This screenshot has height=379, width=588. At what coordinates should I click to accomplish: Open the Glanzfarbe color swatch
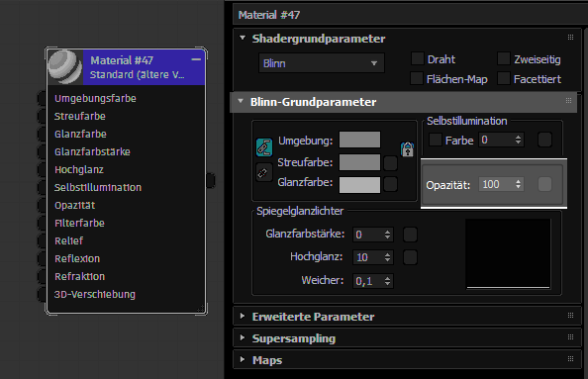coord(359,185)
